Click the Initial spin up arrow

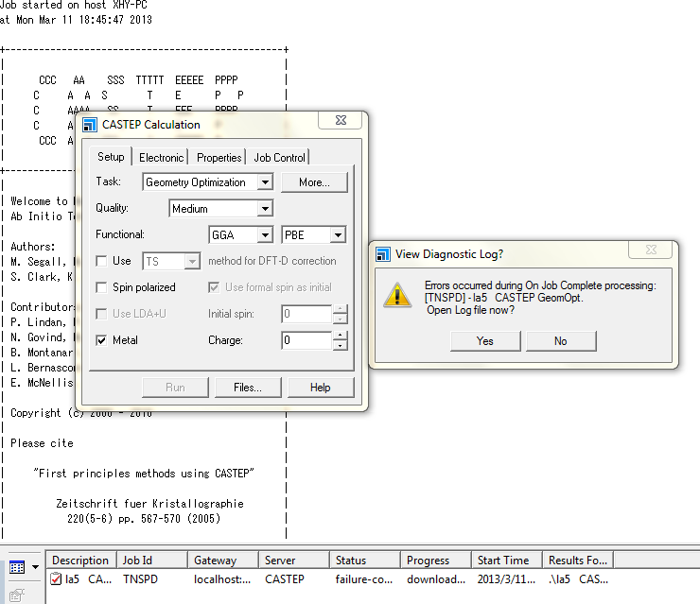[x=341, y=309]
